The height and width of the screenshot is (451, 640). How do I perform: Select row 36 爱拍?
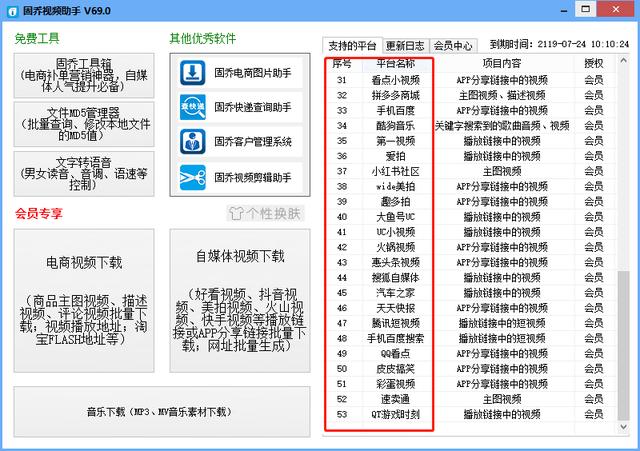(471, 156)
